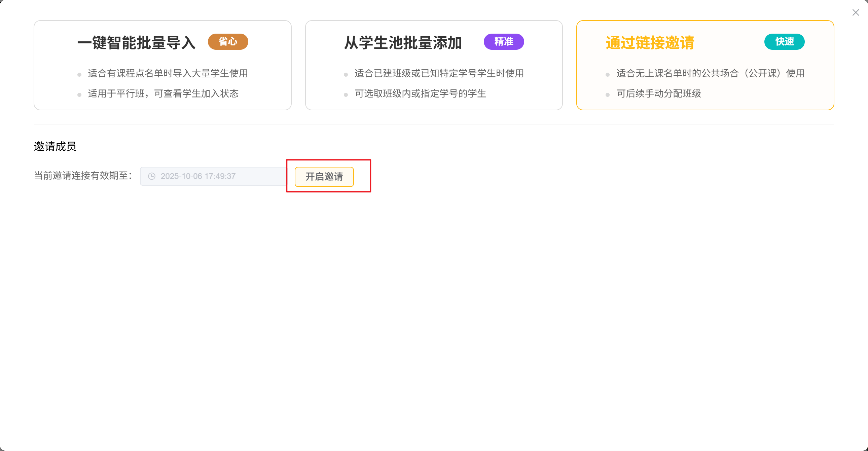
Task: Click the 通过链接邀请 orange title
Action: 650,43
